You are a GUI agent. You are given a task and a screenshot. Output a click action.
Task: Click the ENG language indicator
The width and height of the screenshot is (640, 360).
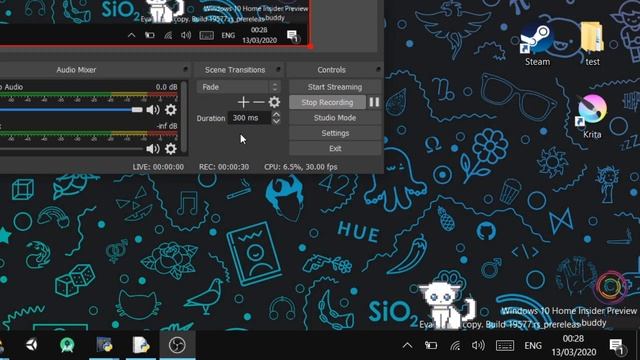(x=533, y=346)
